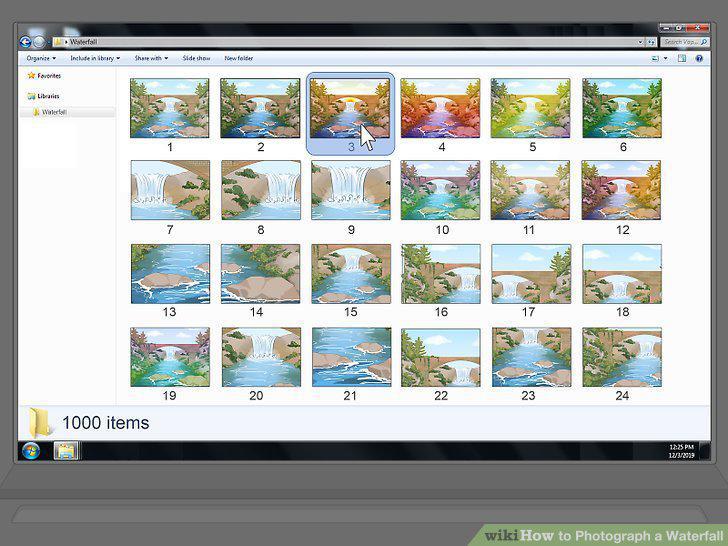The image size is (728, 546).
Task: Click the search magnifier icon
Action: point(704,42)
